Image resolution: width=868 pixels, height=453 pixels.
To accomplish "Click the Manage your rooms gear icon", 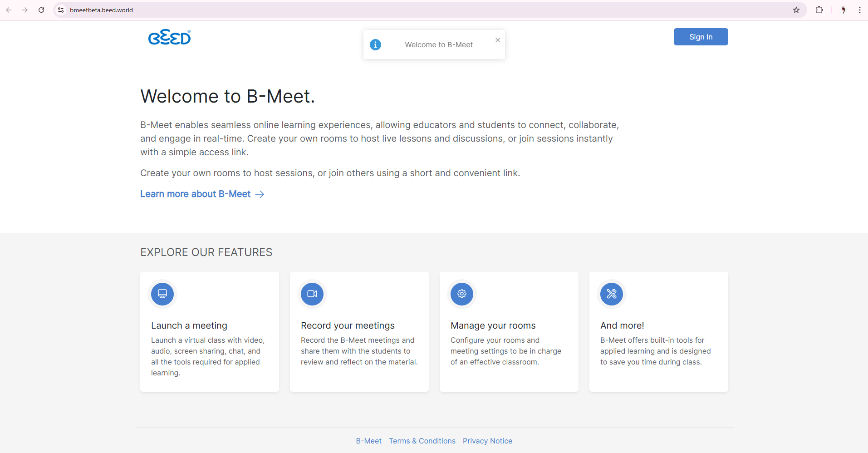I will pyautogui.click(x=462, y=294).
